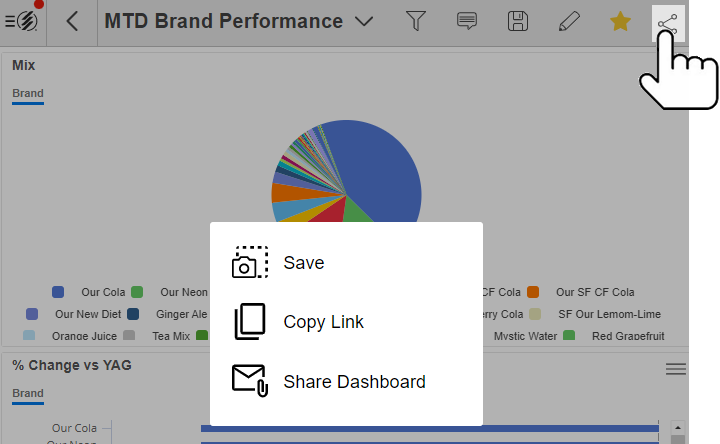Toggle the Our Cola legend swatch

(x=58, y=292)
